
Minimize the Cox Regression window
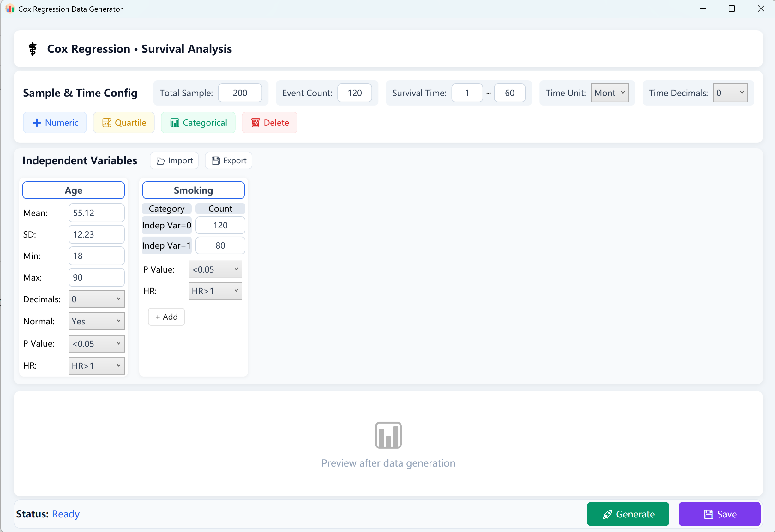[703, 9]
